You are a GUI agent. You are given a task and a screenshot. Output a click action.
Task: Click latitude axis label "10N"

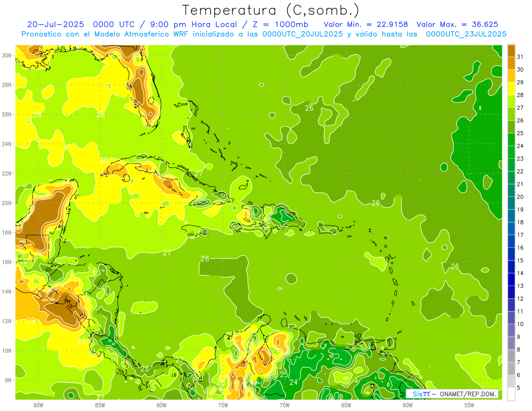pos(8,350)
